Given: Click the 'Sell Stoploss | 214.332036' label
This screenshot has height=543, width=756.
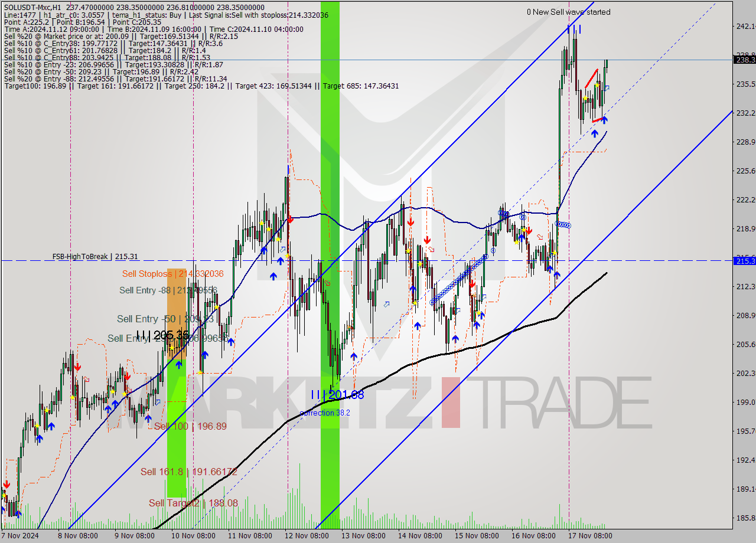Looking at the screenshot, I should pyautogui.click(x=173, y=273).
